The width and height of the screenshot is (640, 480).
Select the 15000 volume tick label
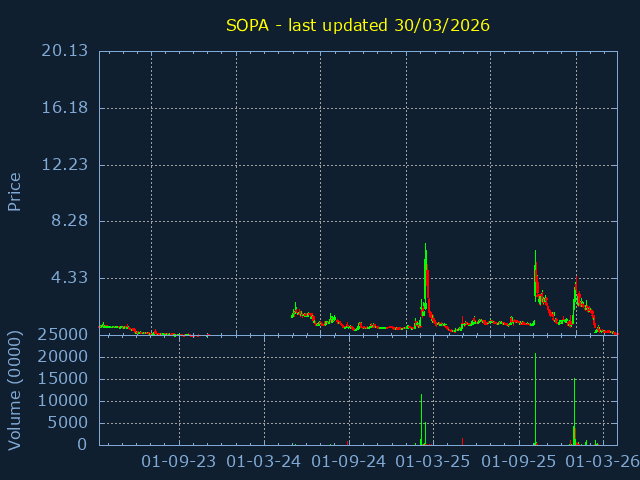[64, 379]
